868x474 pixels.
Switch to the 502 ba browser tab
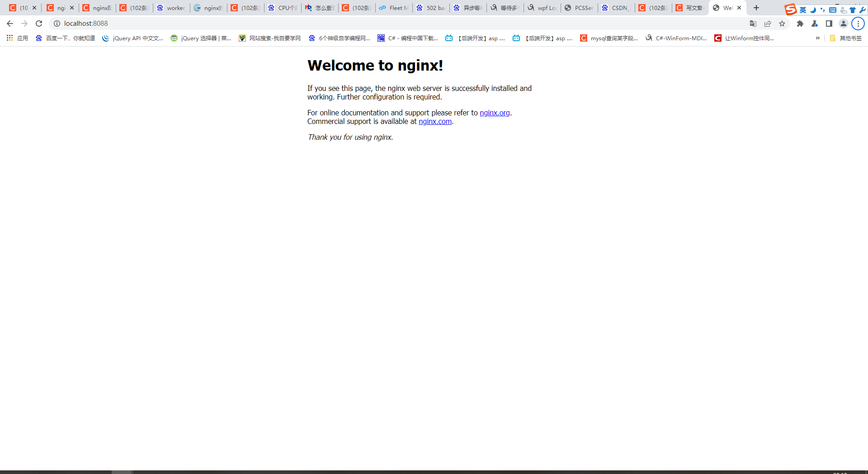click(431, 8)
